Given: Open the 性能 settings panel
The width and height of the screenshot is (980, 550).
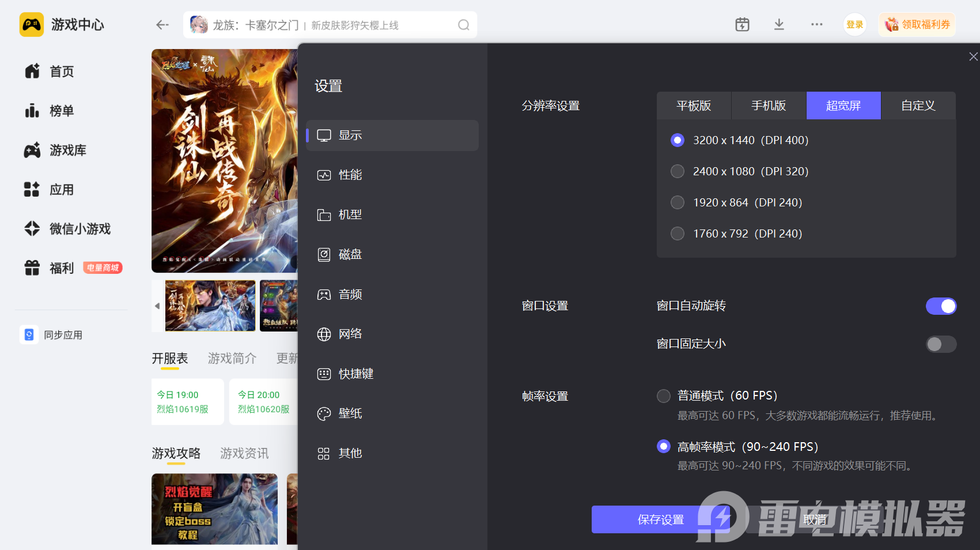Looking at the screenshot, I should [349, 175].
